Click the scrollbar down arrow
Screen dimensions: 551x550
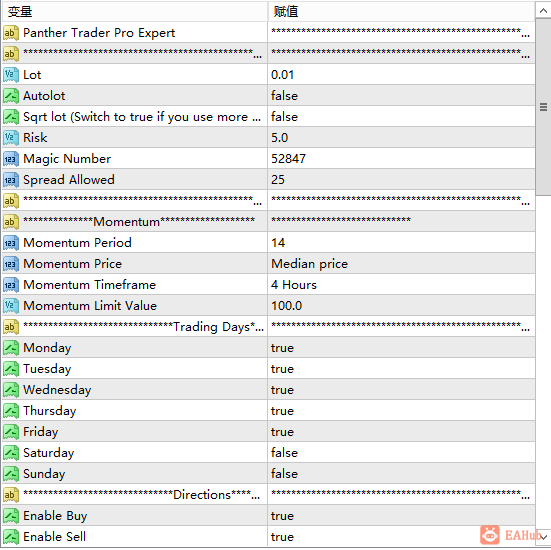point(543,537)
